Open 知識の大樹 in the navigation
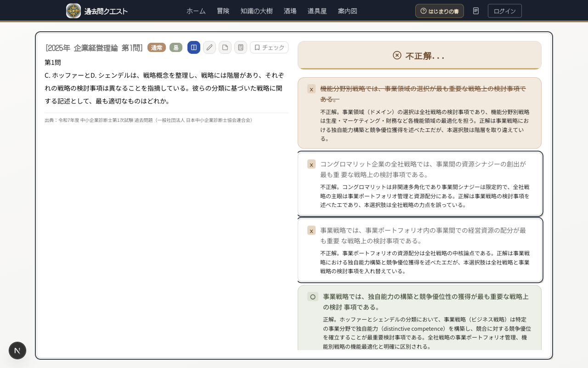588x368 pixels. [x=256, y=11]
